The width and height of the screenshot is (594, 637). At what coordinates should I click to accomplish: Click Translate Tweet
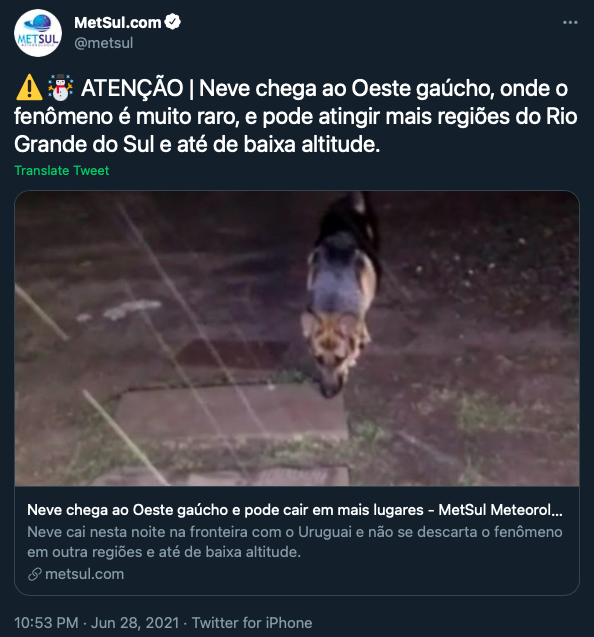click(62, 170)
